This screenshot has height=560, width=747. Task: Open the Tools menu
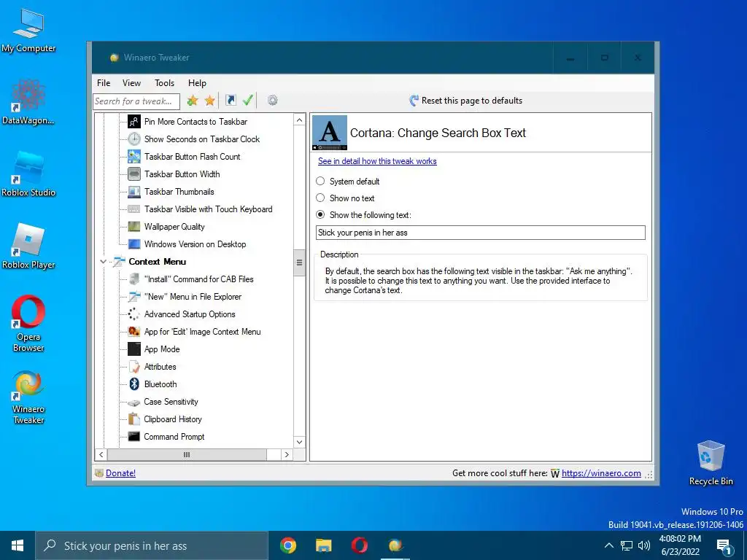164,83
